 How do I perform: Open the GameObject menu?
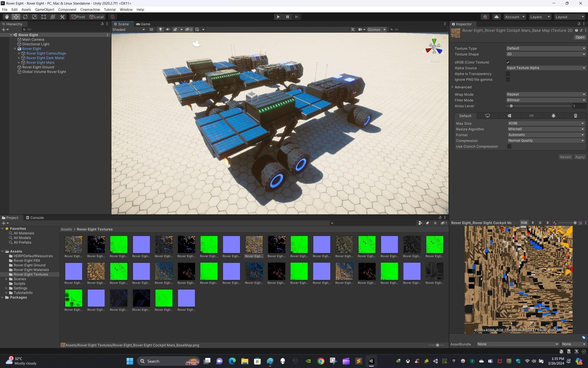pos(45,9)
